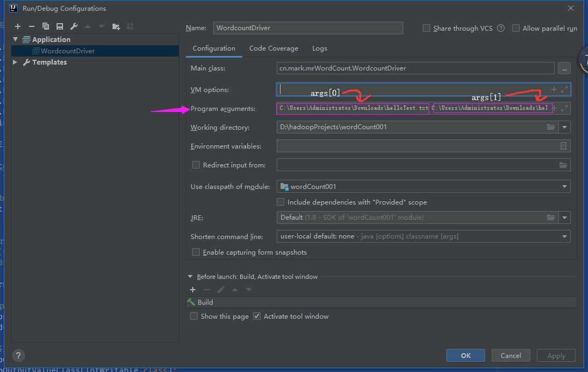Click the Cancel button
Viewport: 588px width, 372px height.
(511, 355)
